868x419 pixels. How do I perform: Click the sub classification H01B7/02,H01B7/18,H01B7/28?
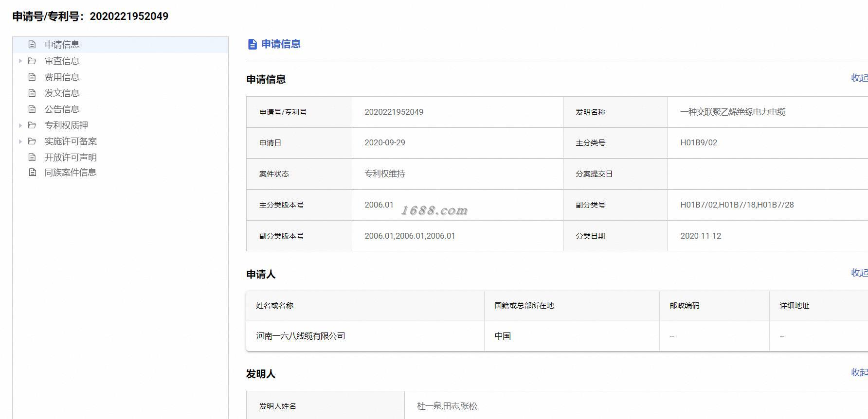pyautogui.click(x=737, y=205)
